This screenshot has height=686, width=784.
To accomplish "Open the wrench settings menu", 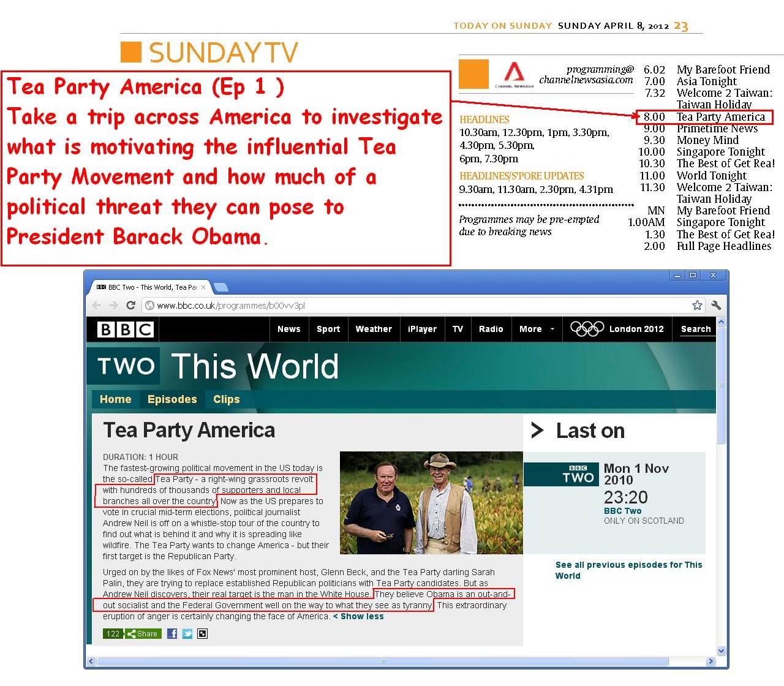I will [x=716, y=305].
